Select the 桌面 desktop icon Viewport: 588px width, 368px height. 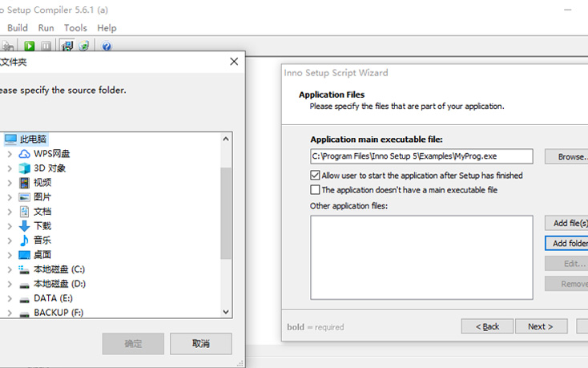click(24, 255)
